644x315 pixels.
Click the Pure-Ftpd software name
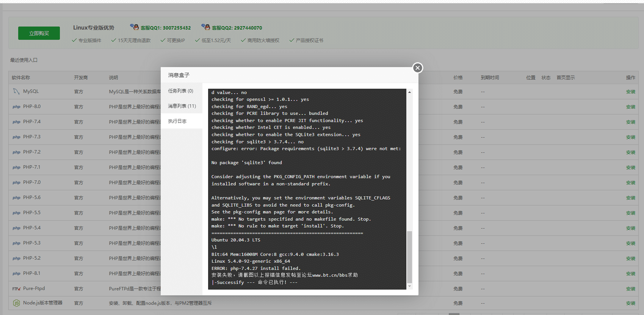(34, 288)
